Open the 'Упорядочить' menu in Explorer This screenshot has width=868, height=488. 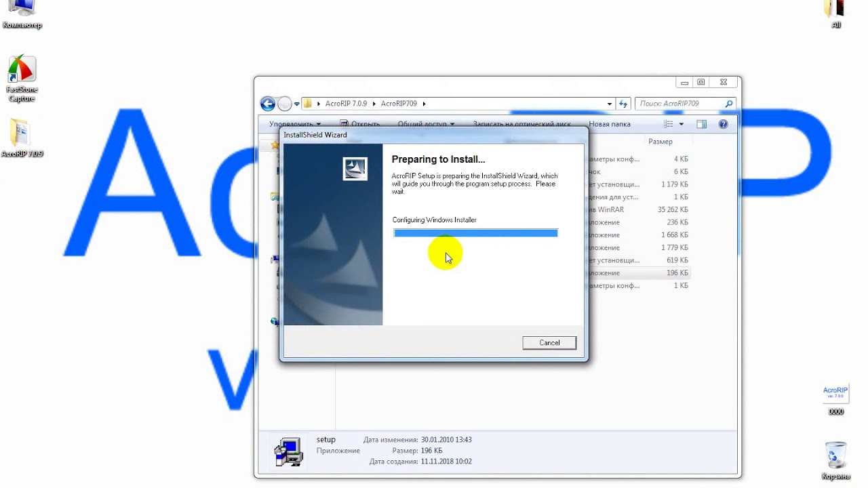[295, 124]
